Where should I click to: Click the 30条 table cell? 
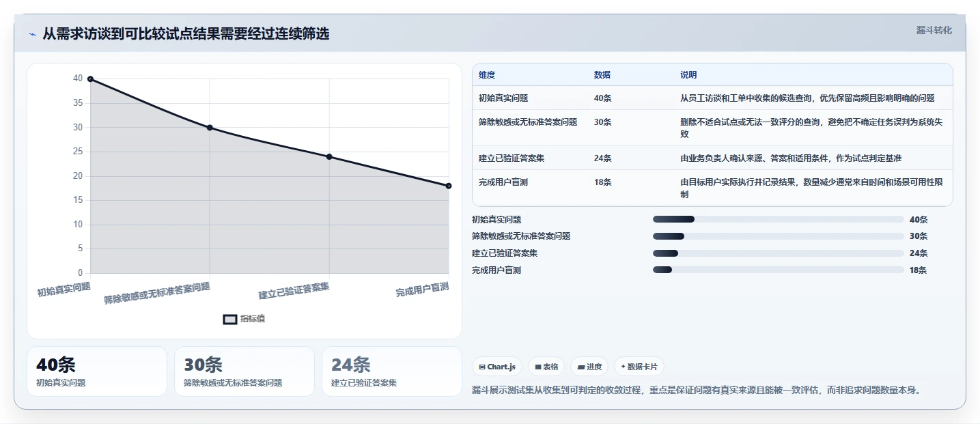[602, 122]
